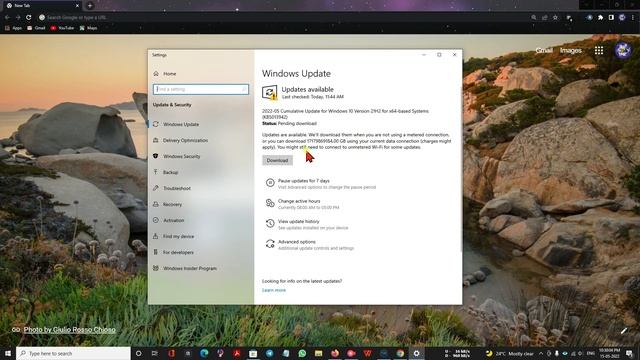The image size is (640, 360).
Task: Launch Microsoft Edge from taskbar
Action: point(204,353)
